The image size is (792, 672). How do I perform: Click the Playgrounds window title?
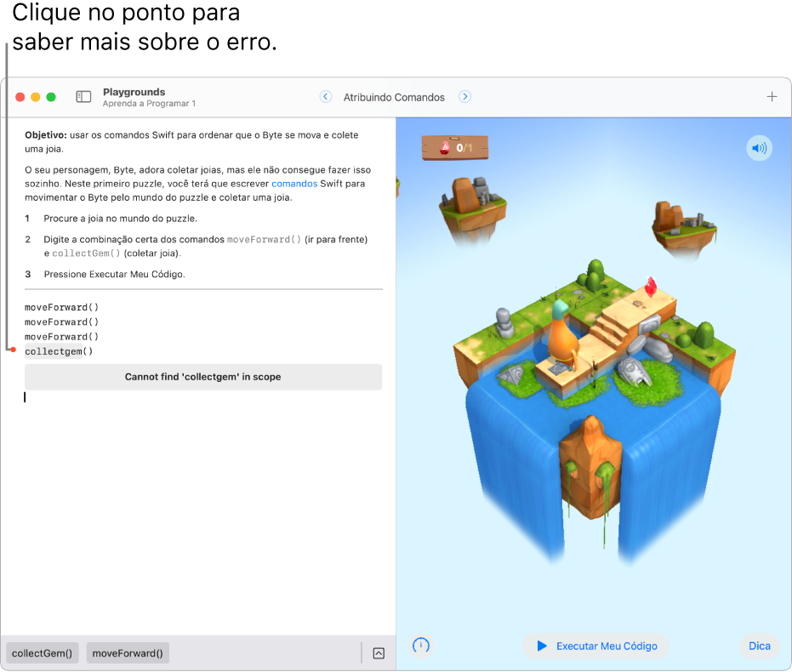(134, 92)
